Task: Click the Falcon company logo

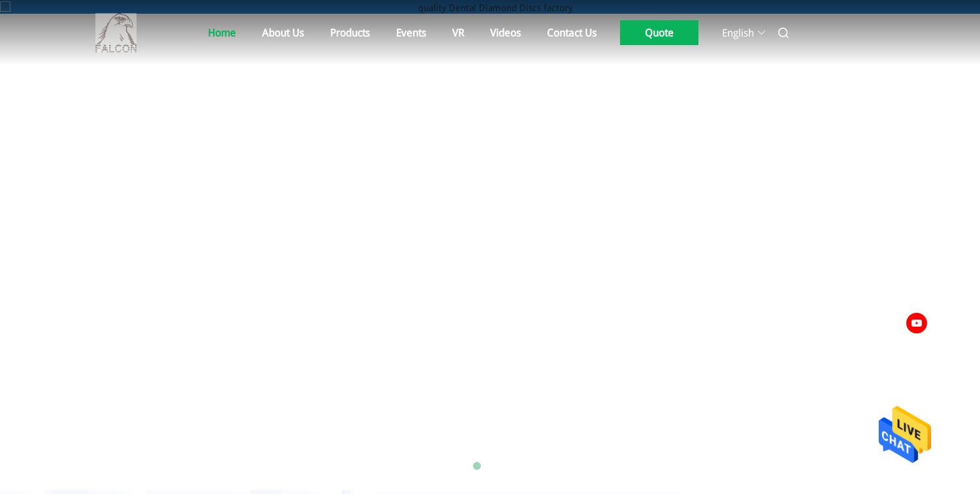Action: (116, 33)
